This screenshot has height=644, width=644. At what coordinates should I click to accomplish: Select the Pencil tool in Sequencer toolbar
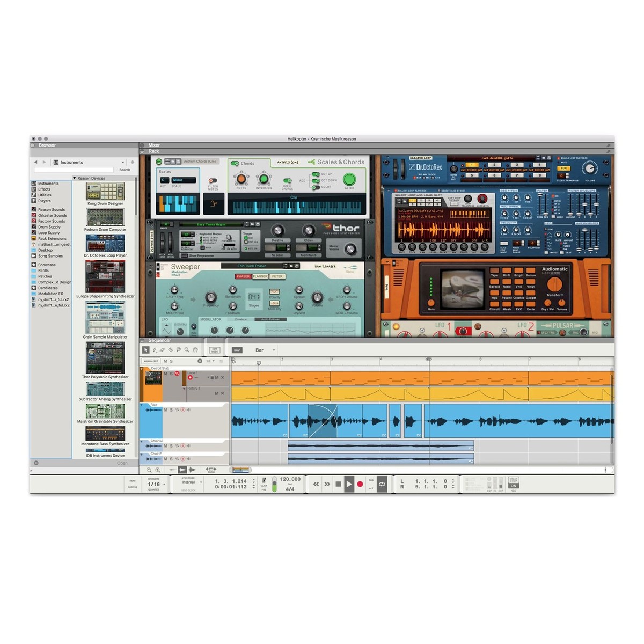[155, 350]
